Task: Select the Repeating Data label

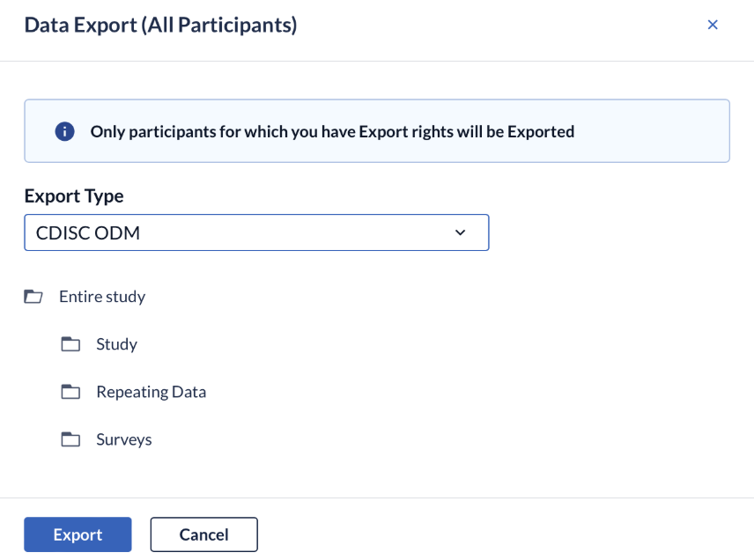Action: point(151,392)
